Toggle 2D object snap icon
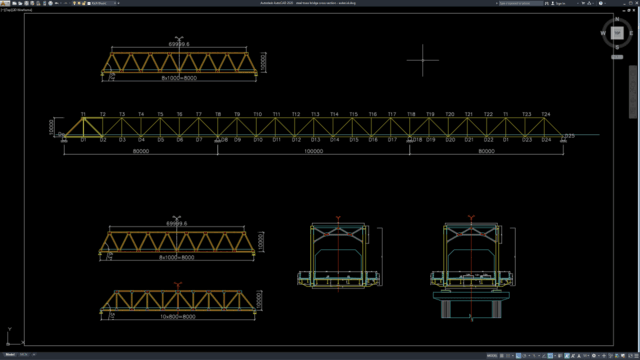The width and height of the screenshot is (640, 360). point(550,356)
